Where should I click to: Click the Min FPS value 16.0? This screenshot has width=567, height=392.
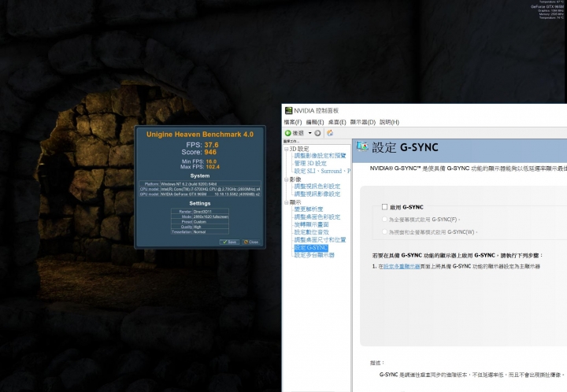[x=211, y=161]
